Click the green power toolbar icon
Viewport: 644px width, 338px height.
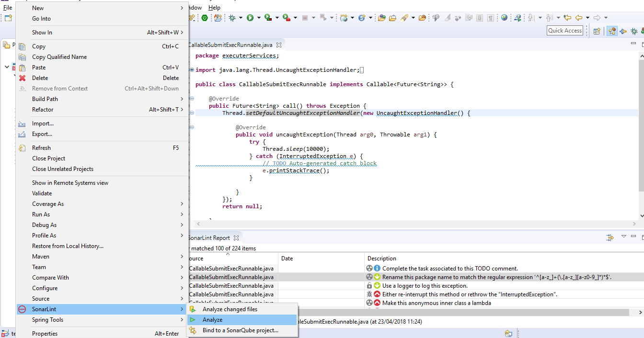pyautogui.click(x=205, y=18)
